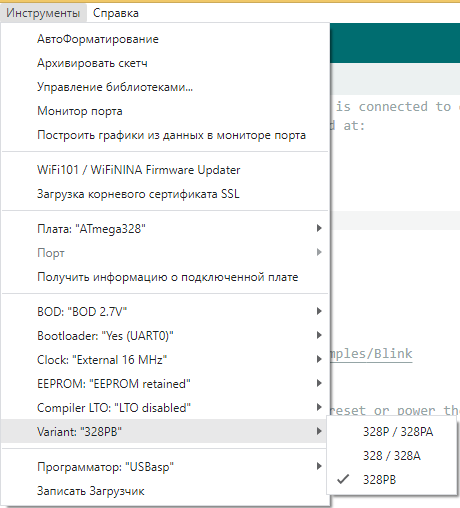Open Управление библиотеками...
The image size is (460, 508).
coord(165,87)
